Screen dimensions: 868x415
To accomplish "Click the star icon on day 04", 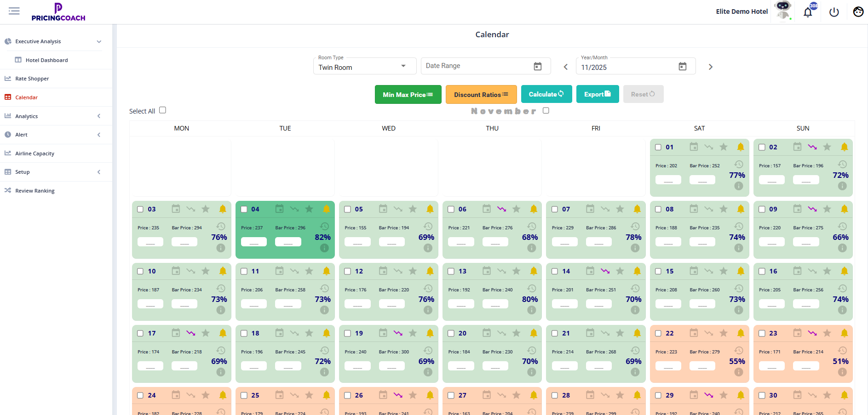I will click(309, 209).
